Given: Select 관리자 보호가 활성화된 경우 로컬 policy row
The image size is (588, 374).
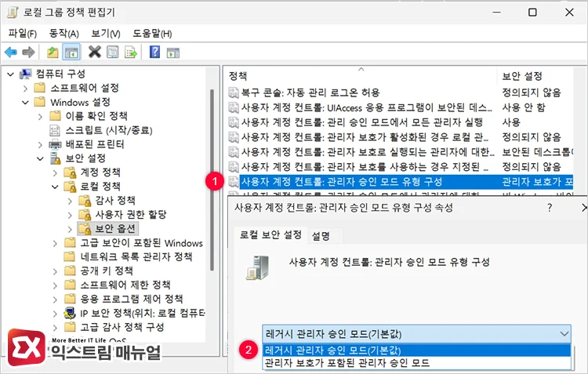Looking at the screenshot, I should tap(365, 137).
